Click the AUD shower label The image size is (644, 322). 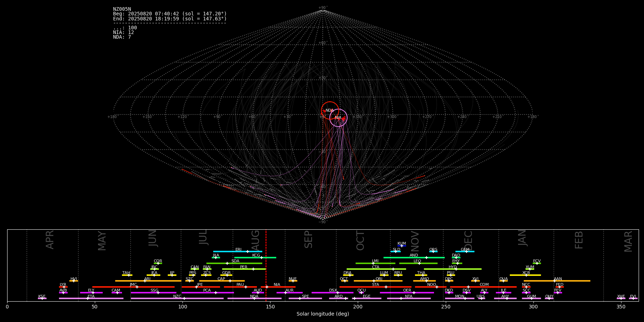coord(258,291)
